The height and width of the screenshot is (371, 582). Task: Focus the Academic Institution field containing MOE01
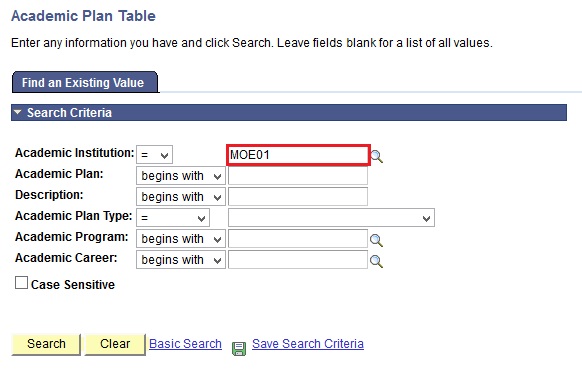[x=298, y=155]
